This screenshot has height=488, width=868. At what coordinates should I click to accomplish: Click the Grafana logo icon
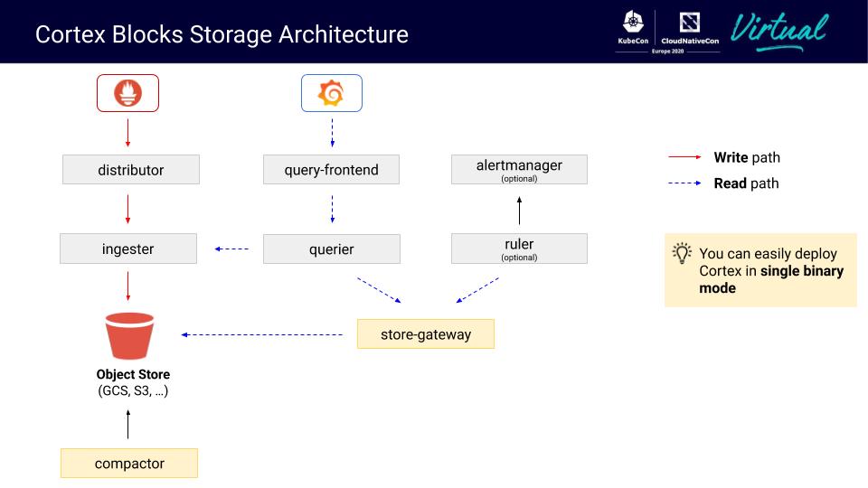click(331, 93)
